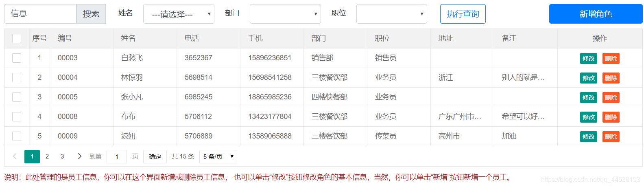Click the 序号 column header

pyautogui.click(x=39, y=38)
